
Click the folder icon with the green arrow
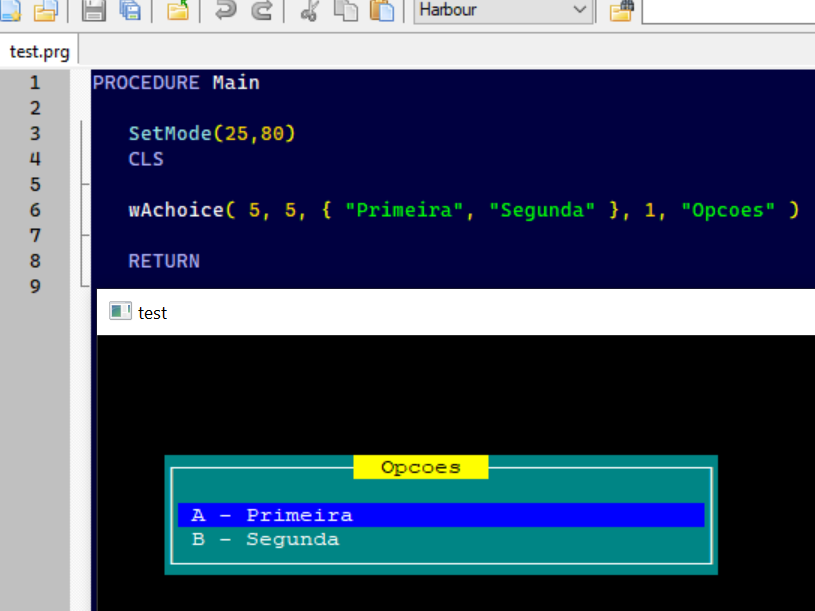(178, 10)
